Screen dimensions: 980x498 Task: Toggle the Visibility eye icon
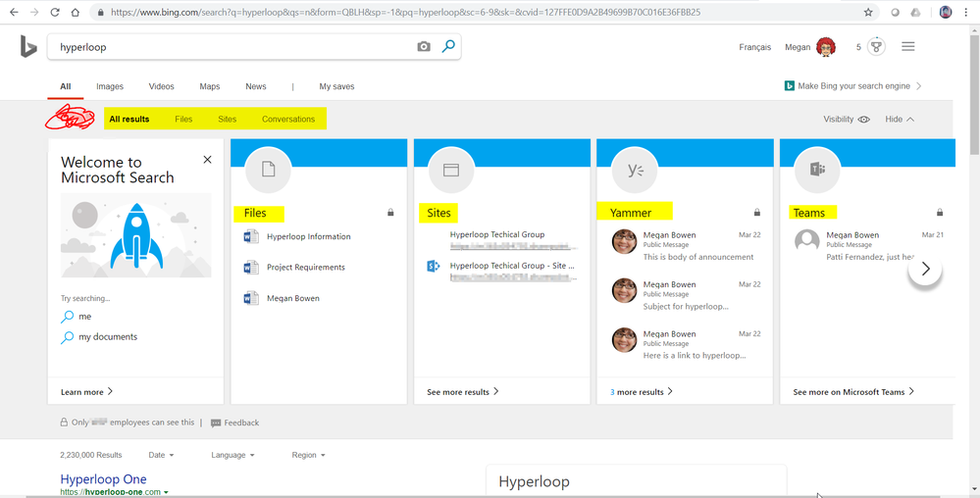pos(863,120)
